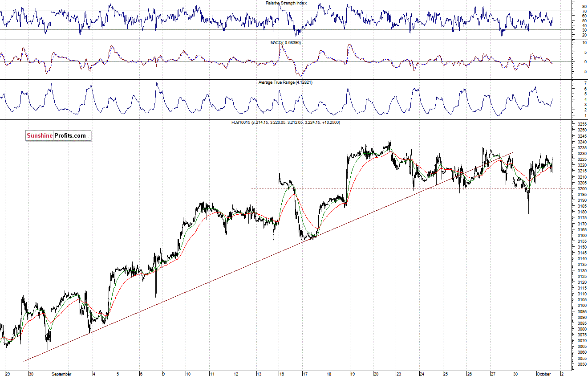Click the "September" date axis label
Viewport: 588px width, 376px height.
coord(61,374)
